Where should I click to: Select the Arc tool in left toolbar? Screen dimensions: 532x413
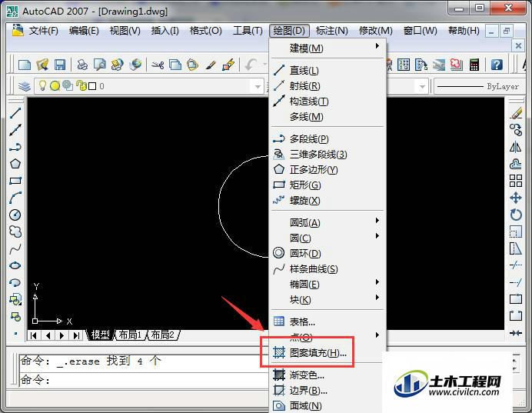pyautogui.click(x=15, y=198)
